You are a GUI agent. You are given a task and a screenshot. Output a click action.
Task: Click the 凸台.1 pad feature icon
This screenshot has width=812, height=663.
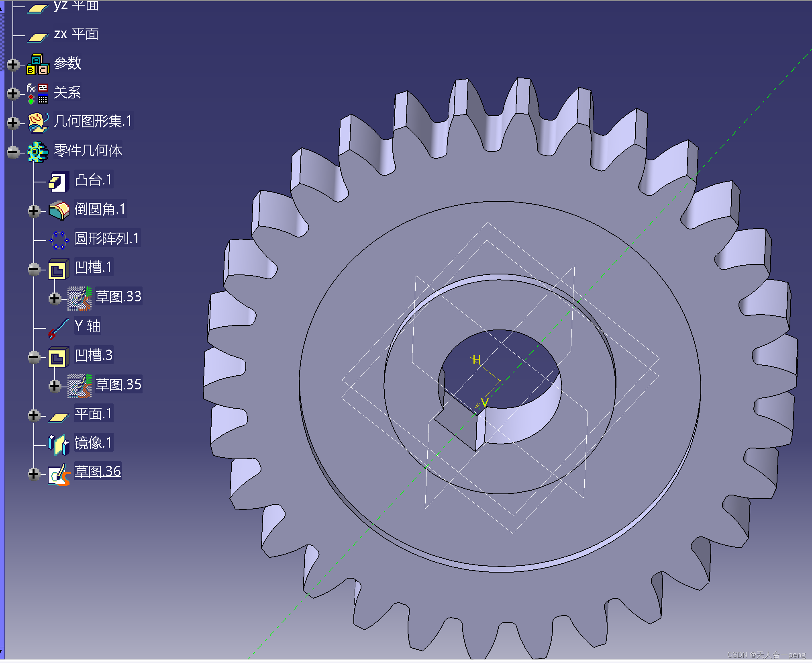tap(58, 181)
